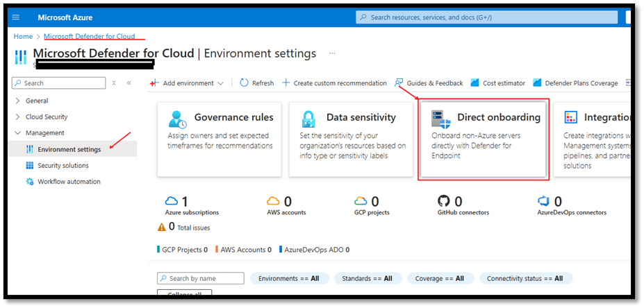The width and height of the screenshot is (644, 308).
Task: Click the Security solutions sidebar item
Action: click(x=63, y=166)
